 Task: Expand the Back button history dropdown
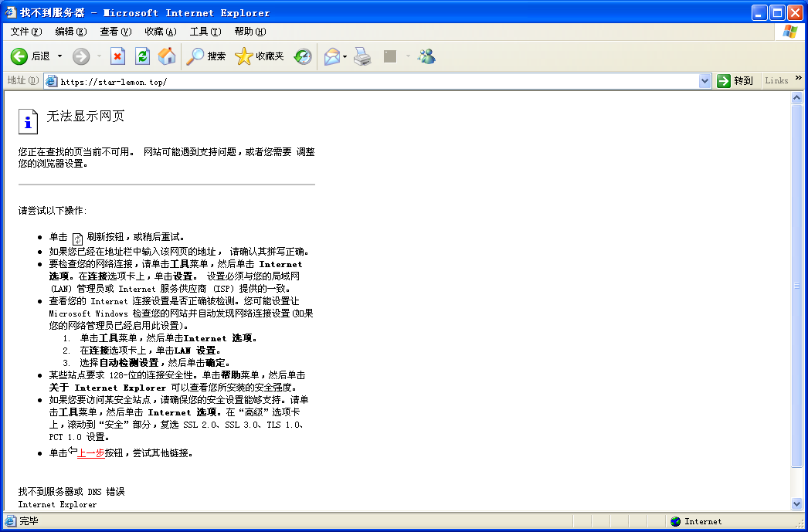[x=59, y=56]
